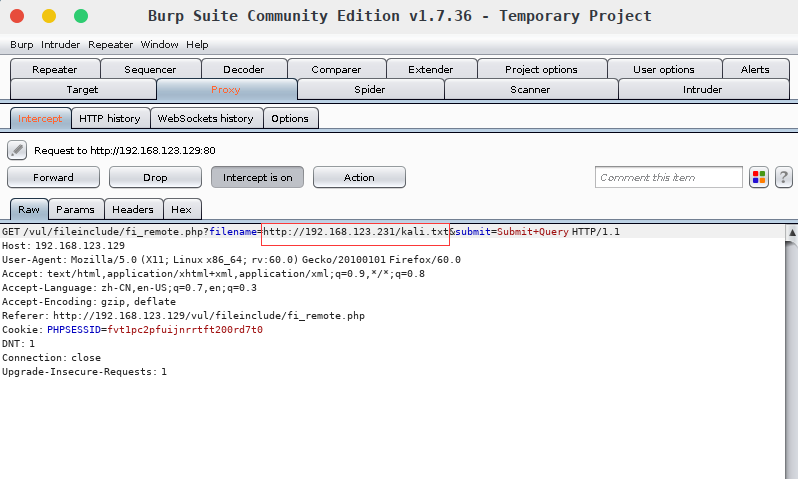Click the Connection: close header line
The image size is (798, 479).
[51, 358]
